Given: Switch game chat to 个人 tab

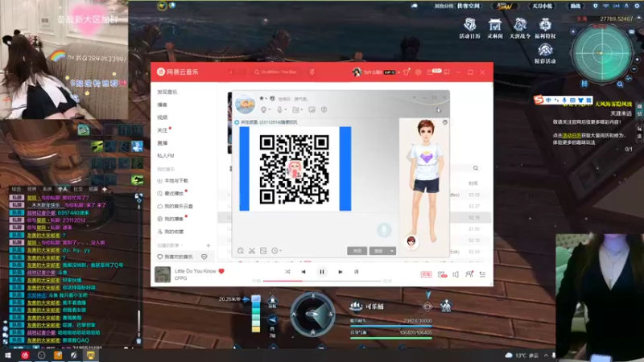Looking at the screenshot, I should [63, 189].
